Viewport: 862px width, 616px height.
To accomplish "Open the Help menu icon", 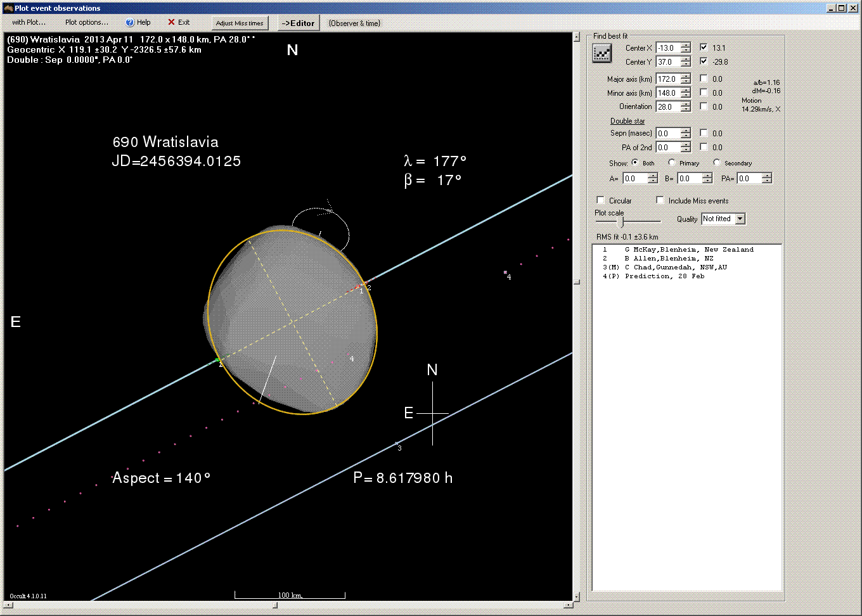I will (x=130, y=23).
